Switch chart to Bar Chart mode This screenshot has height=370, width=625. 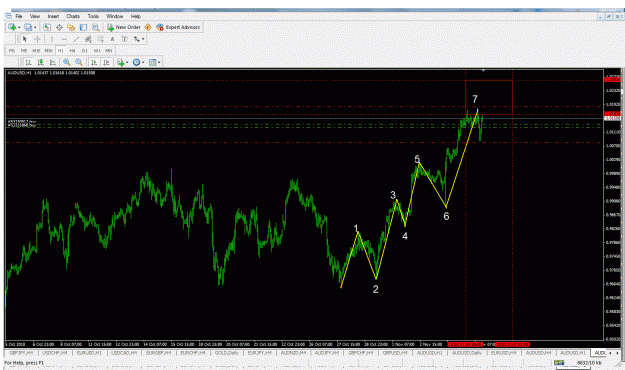[x=28, y=62]
